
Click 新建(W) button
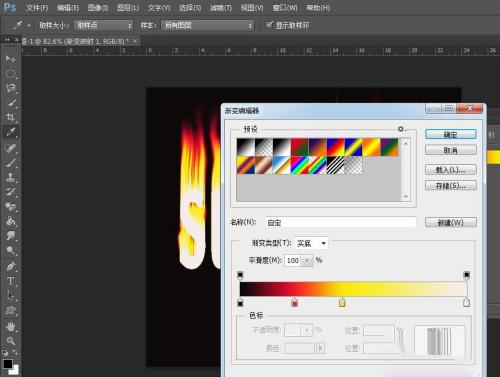click(x=451, y=222)
